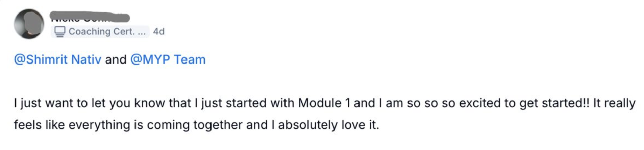The image size is (644, 150).
Task: Click the word "everything" in the post
Action: click(99, 125)
